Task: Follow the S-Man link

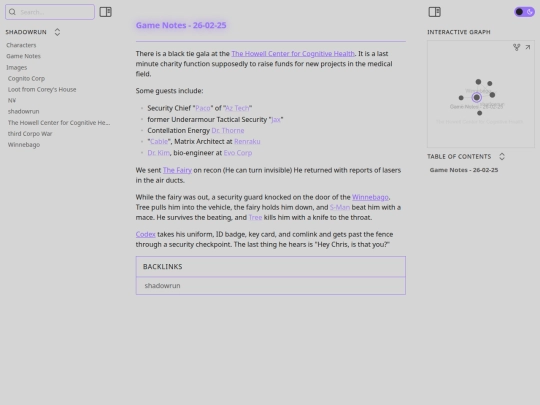Action: point(340,207)
